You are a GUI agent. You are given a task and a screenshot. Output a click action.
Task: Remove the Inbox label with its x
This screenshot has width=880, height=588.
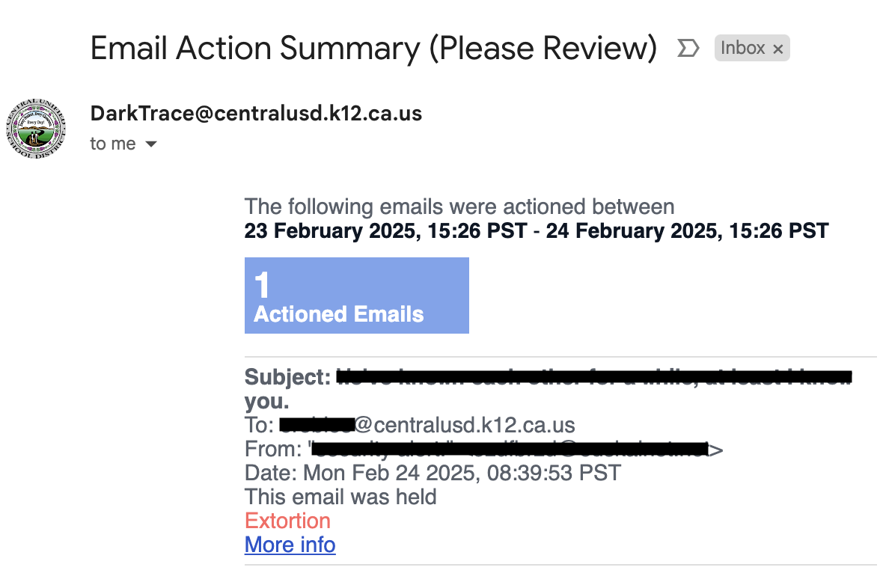click(778, 49)
